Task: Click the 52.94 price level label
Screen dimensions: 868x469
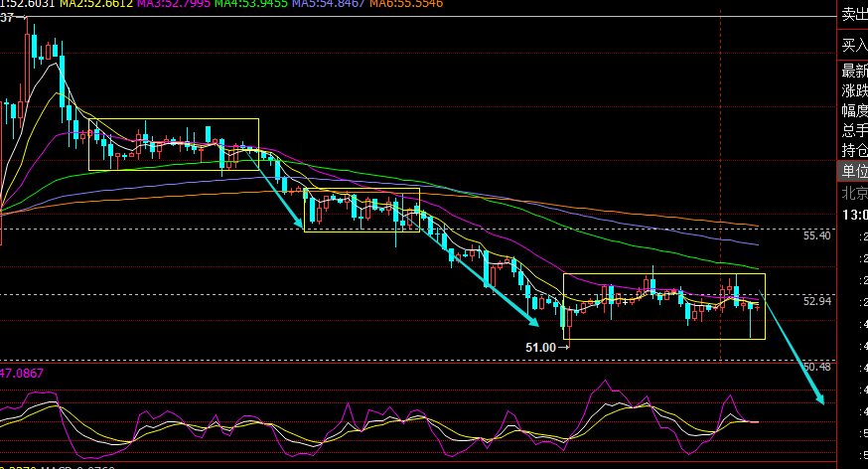Action: click(817, 301)
